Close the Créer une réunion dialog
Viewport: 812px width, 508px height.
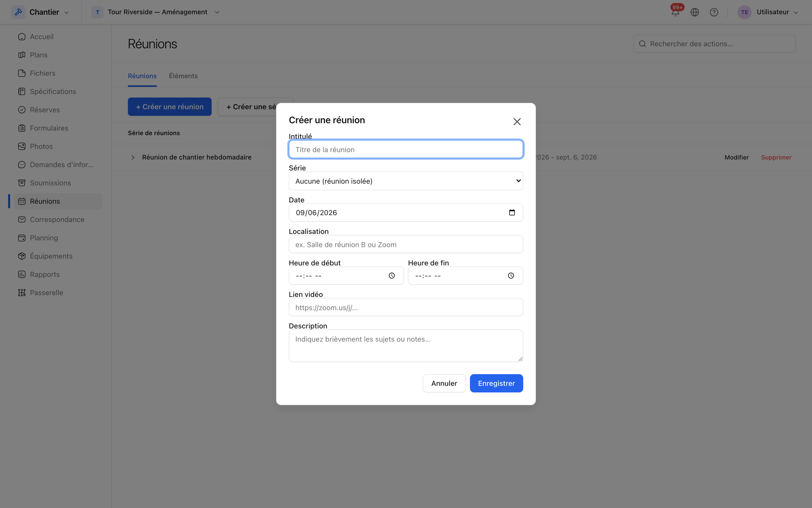point(517,122)
